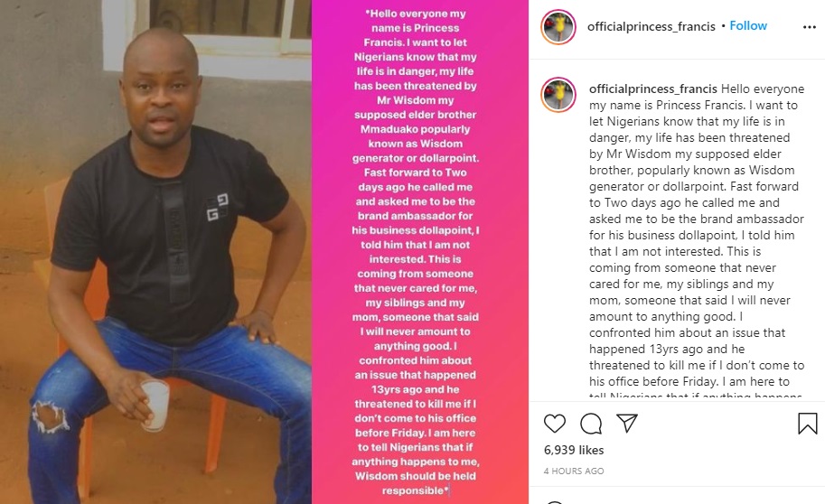
Task: Open the emoji picker at comment box
Action: point(555,502)
